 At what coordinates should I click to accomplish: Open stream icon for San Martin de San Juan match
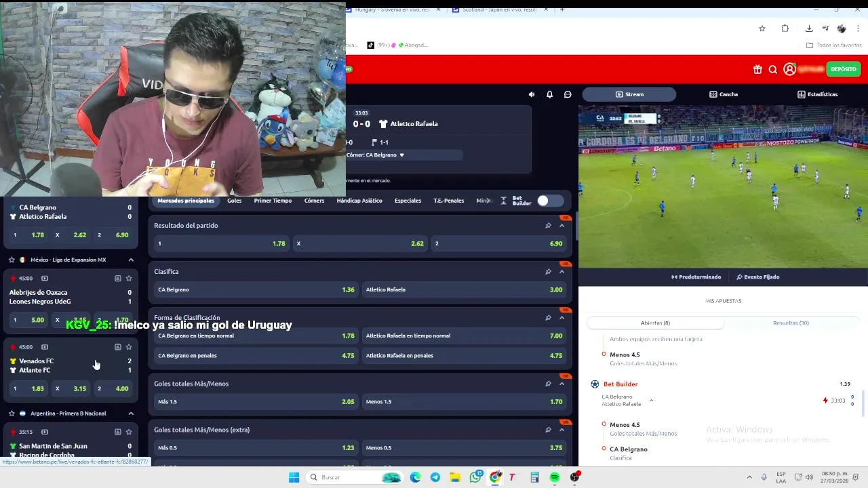(x=45, y=432)
